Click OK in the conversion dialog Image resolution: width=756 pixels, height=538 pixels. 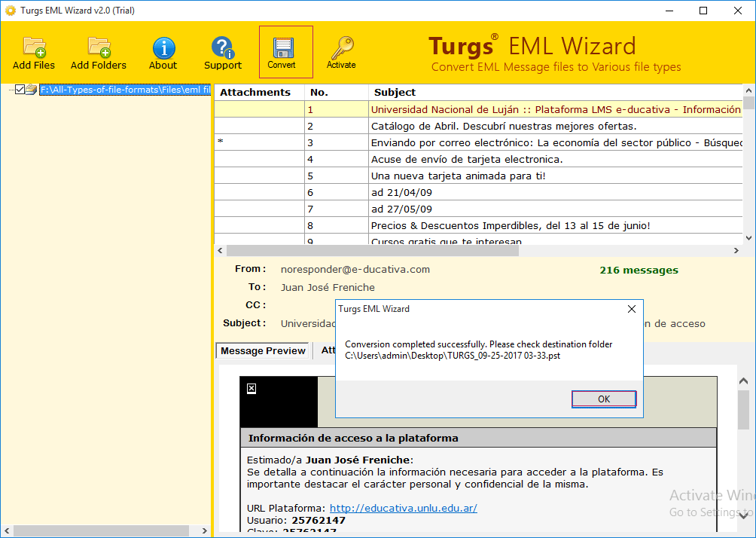tap(604, 399)
